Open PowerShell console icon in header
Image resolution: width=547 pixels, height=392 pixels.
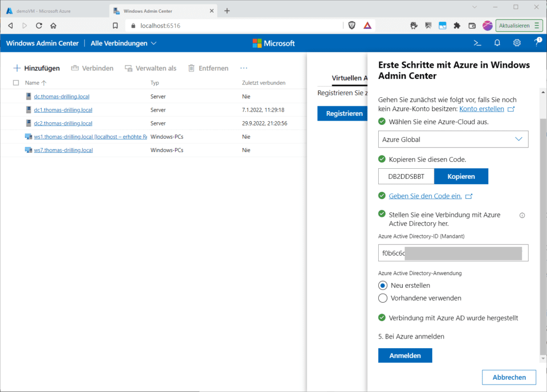click(x=477, y=43)
